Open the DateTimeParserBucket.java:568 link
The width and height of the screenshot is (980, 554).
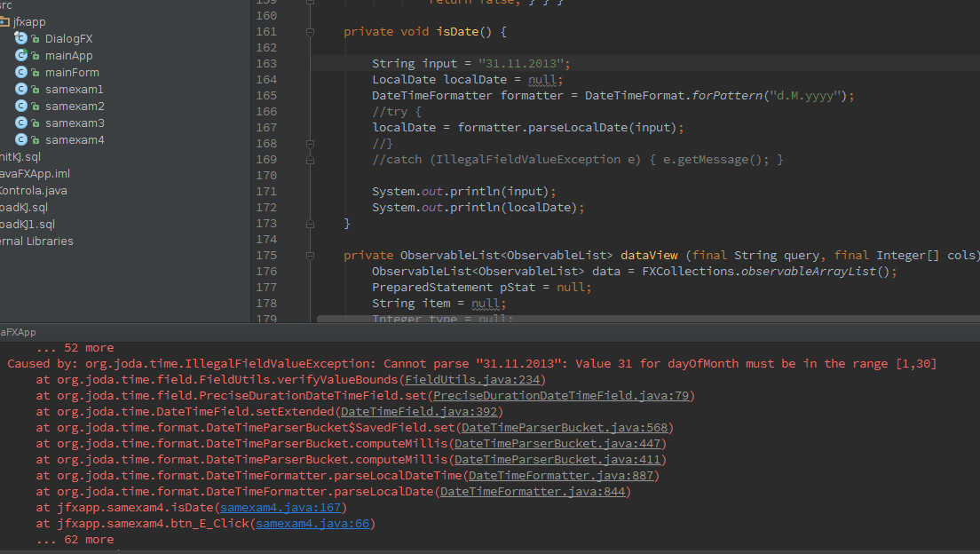(565, 428)
